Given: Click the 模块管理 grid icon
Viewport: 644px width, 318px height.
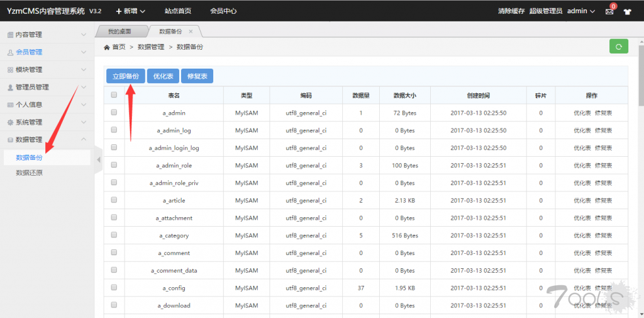Looking at the screenshot, I should click(x=10, y=70).
